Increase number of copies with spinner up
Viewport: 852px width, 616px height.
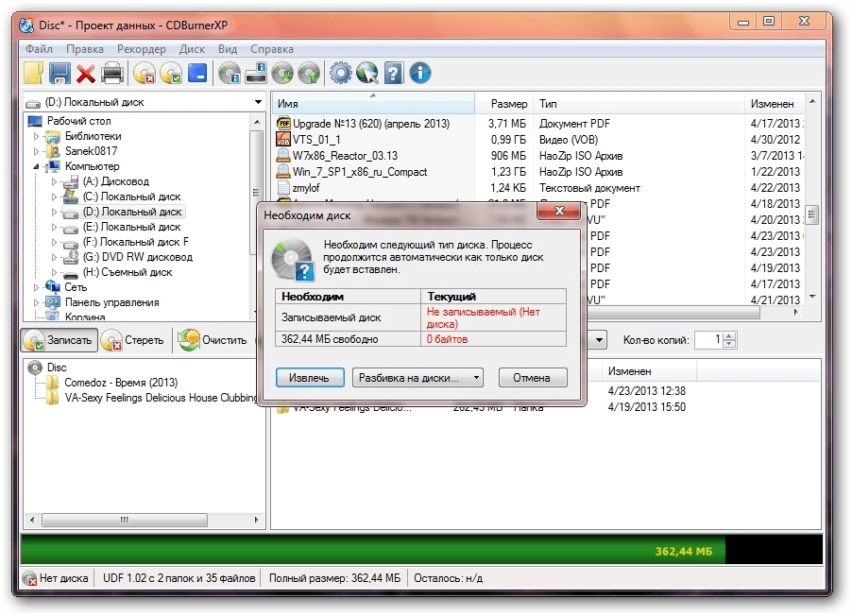730,336
